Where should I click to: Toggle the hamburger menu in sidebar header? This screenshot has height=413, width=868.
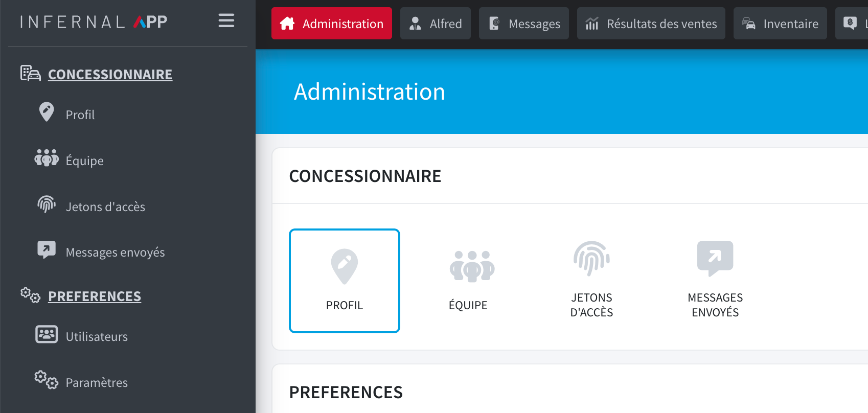(x=226, y=20)
